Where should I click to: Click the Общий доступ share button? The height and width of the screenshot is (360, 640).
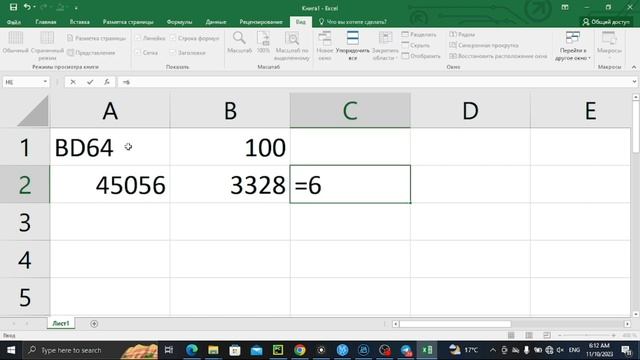click(x=606, y=22)
